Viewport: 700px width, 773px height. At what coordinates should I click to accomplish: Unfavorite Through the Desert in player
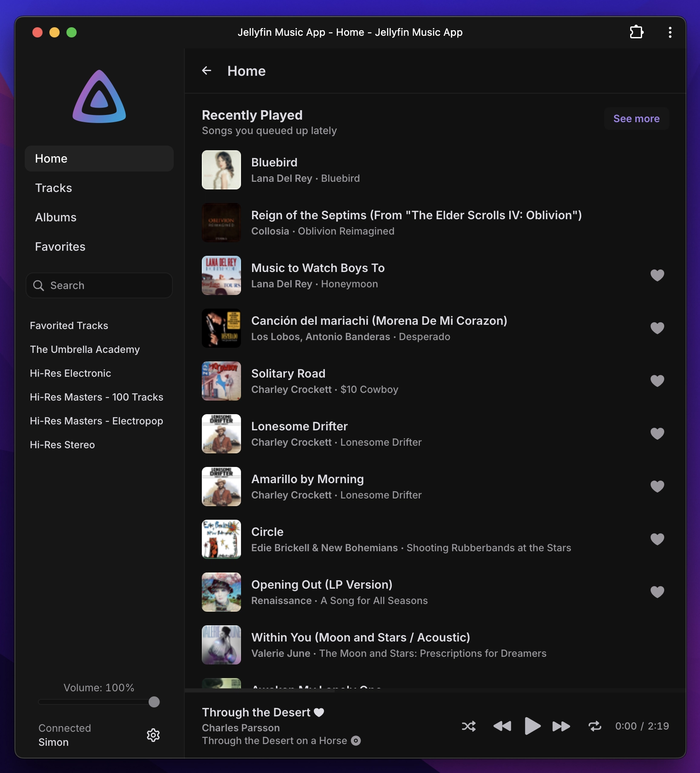(x=319, y=712)
